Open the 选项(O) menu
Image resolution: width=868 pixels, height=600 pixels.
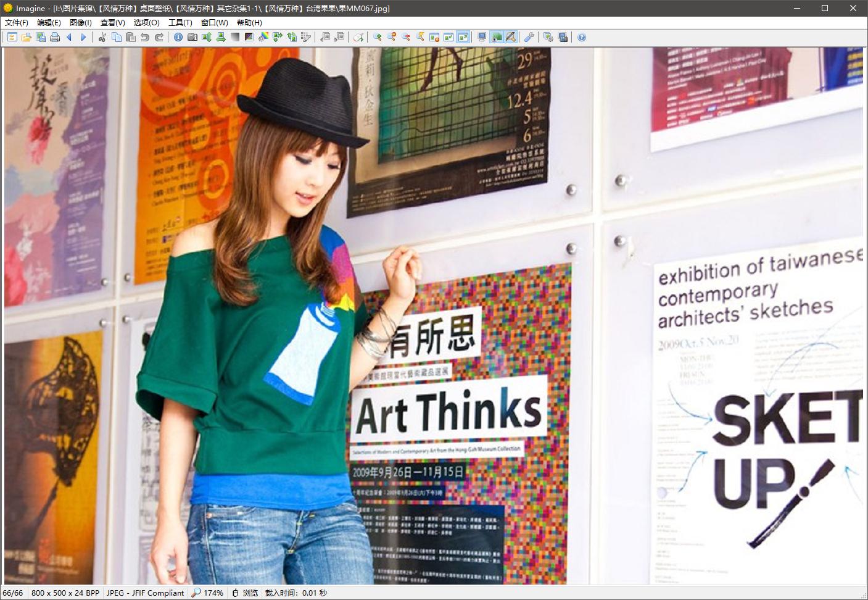pyautogui.click(x=147, y=23)
